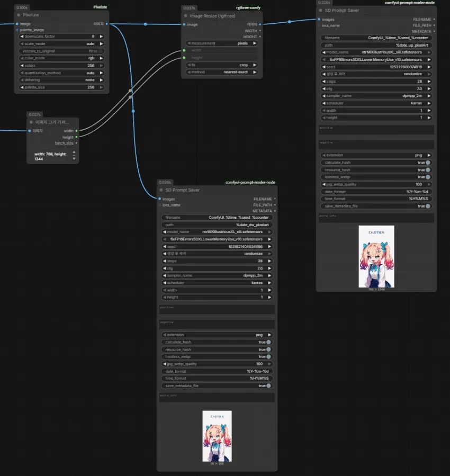Screen dimensions: 450x476
Task: Click right arrow of palette_size in Pixelate
Action: 101,87
